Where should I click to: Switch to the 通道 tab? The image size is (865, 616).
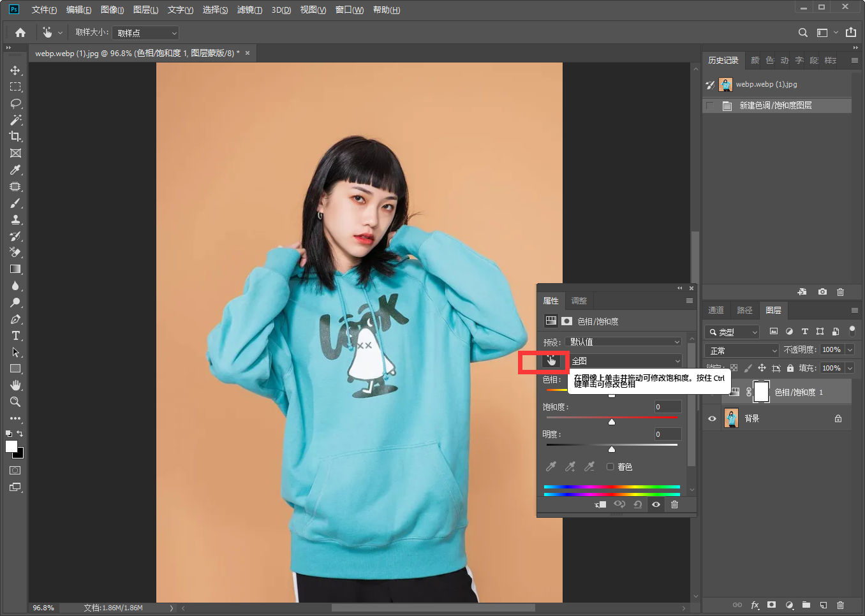point(716,311)
